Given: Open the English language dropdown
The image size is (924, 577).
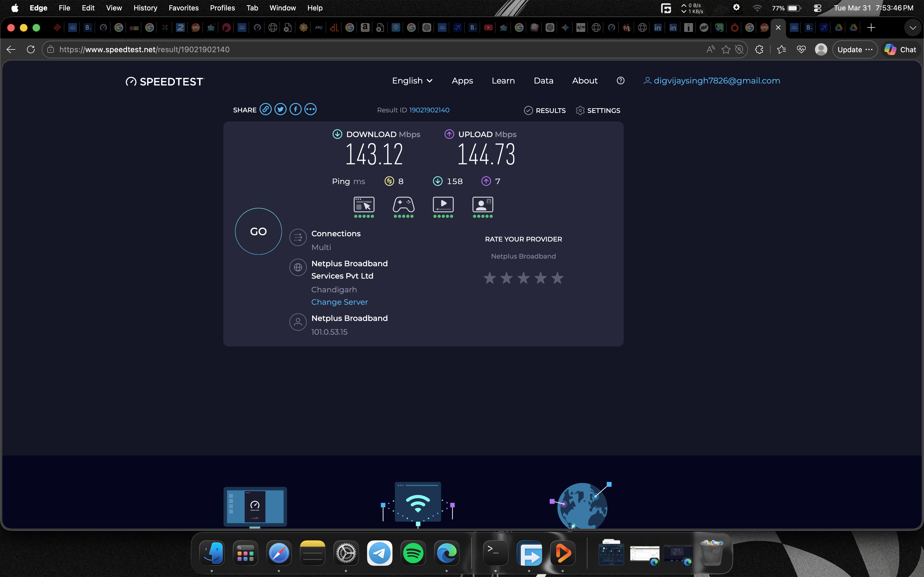Looking at the screenshot, I should point(412,81).
